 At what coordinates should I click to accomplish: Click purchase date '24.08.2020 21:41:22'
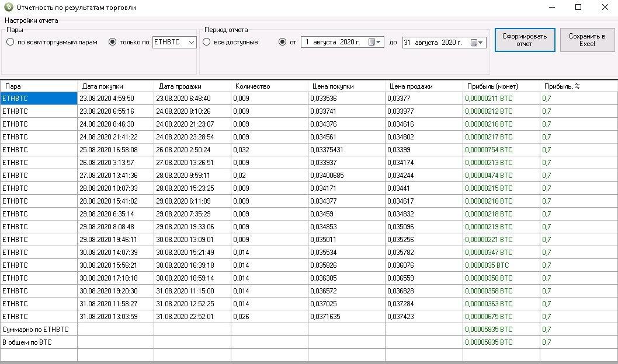tap(116, 137)
